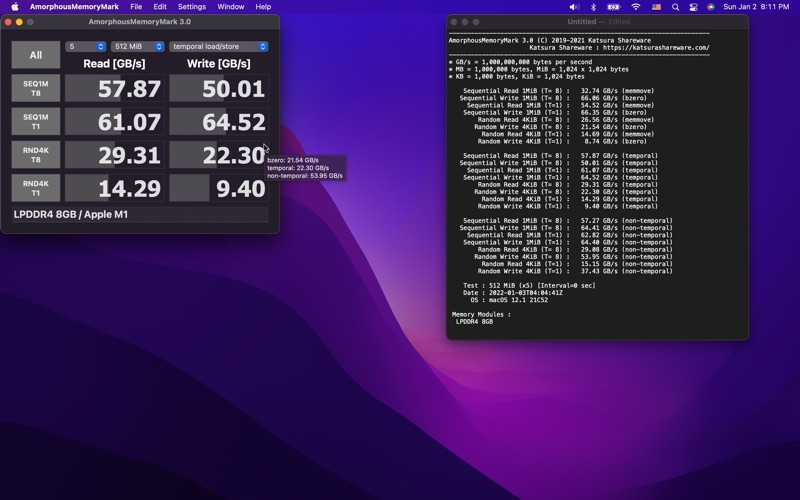Open Control Center icon
This screenshot has width=800, height=500.
coord(693,7)
